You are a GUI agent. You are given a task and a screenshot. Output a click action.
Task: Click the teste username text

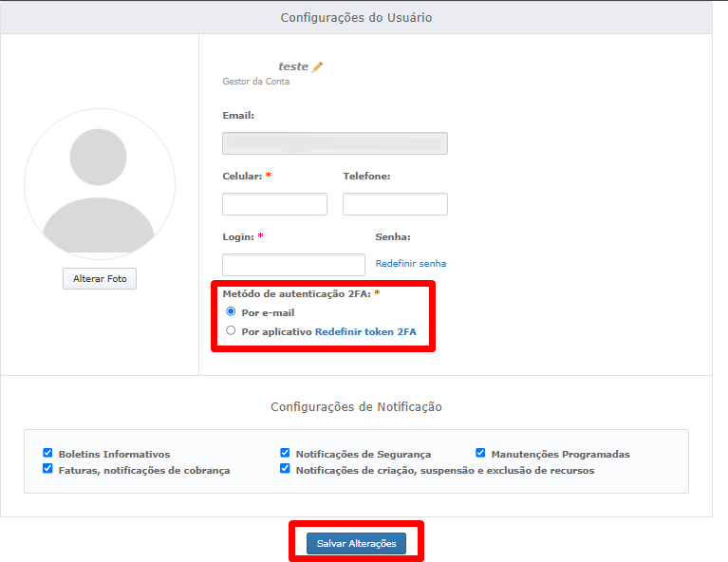(x=292, y=66)
